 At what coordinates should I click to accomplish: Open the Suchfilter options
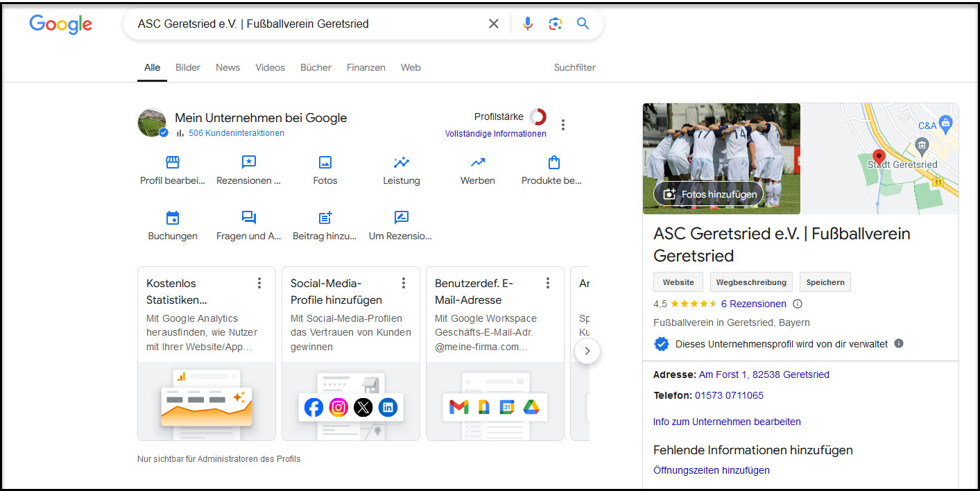(574, 67)
